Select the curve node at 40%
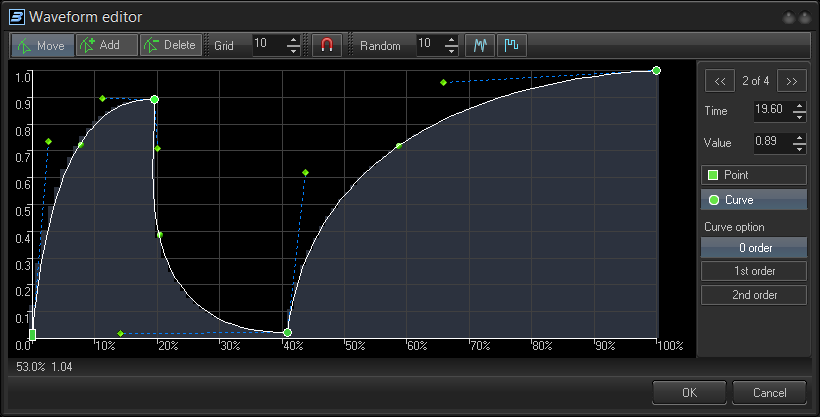The width and height of the screenshot is (820, 417). pyautogui.click(x=288, y=332)
